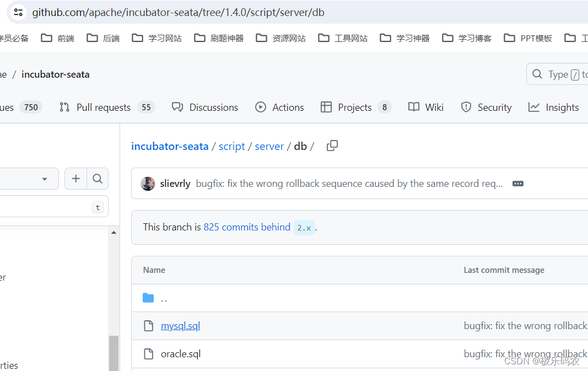This screenshot has height=371, width=588.
Task: Expand commit details with ellipsis button
Action: pos(518,184)
